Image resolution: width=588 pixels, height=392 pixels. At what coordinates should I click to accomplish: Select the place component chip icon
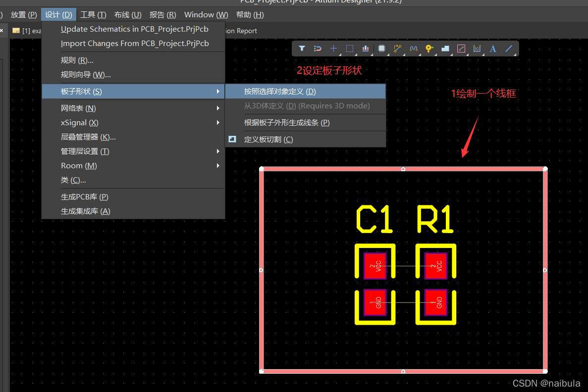pyautogui.click(x=382, y=49)
